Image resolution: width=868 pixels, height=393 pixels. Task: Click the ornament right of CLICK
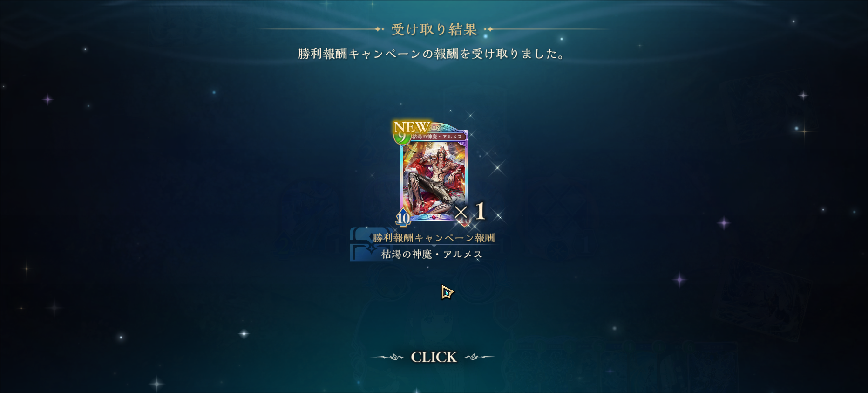[481, 357]
